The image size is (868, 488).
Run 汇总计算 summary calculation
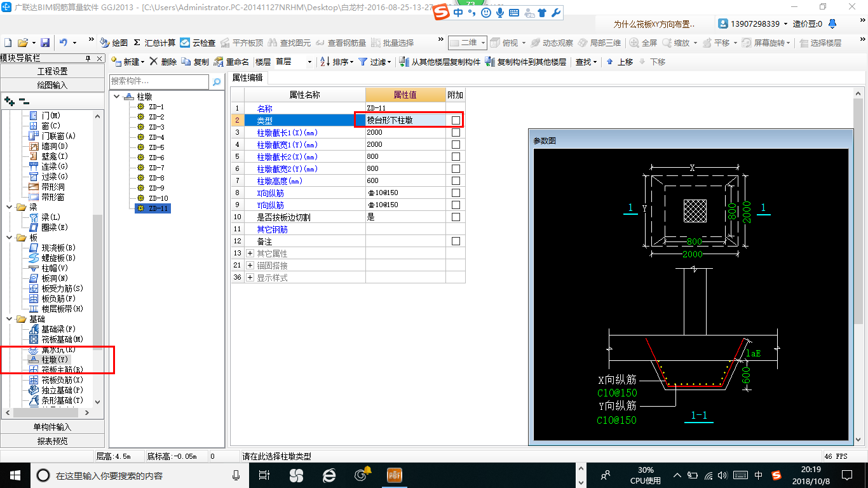[x=154, y=43]
